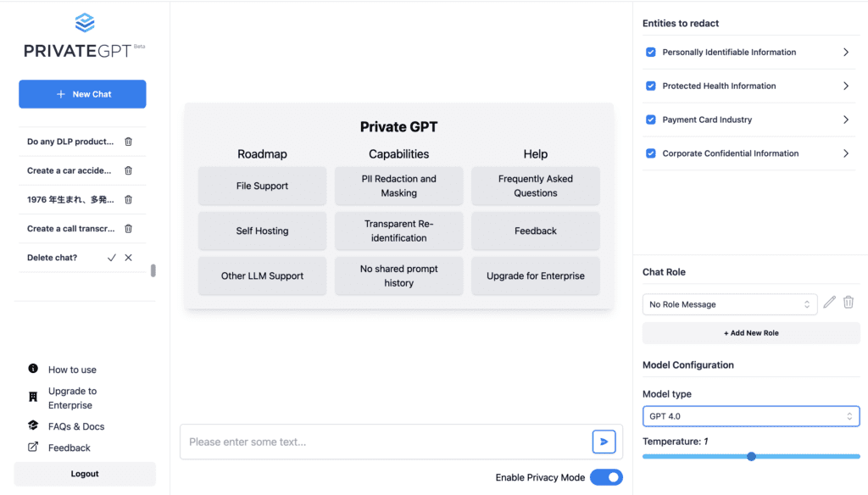
Task: Uncheck Protected Health Information
Action: [x=651, y=86]
